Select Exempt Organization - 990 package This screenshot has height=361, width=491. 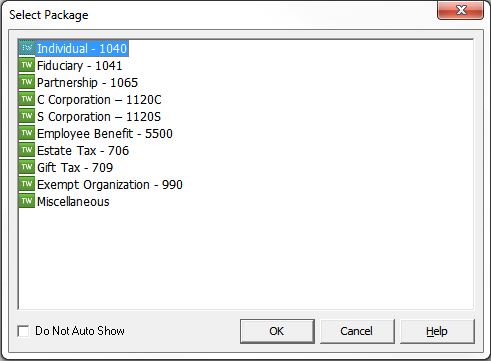pyautogui.click(x=110, y=185)
